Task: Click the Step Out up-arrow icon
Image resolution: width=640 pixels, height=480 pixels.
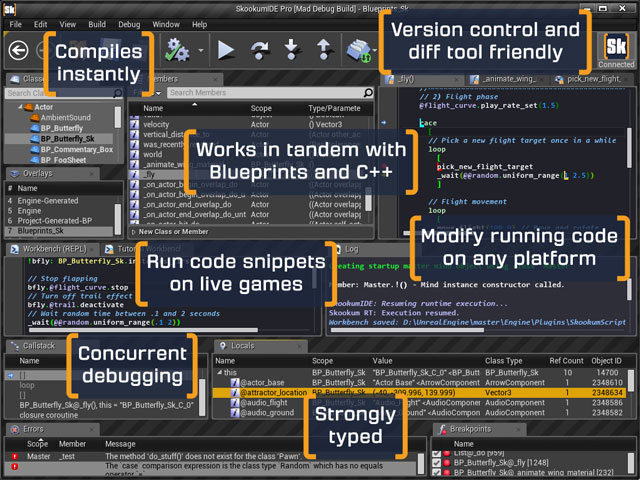Action: tap(324, 50)
